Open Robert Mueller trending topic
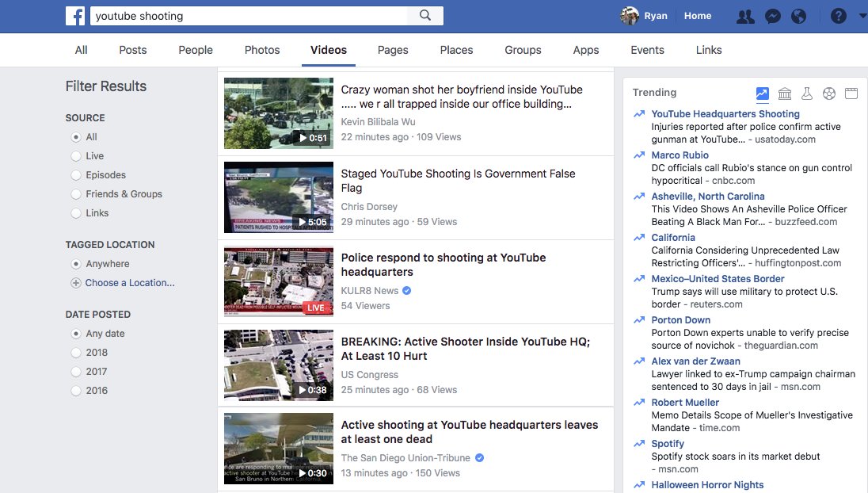This screenshot has height=493, width=868. [x=685, y=402]
